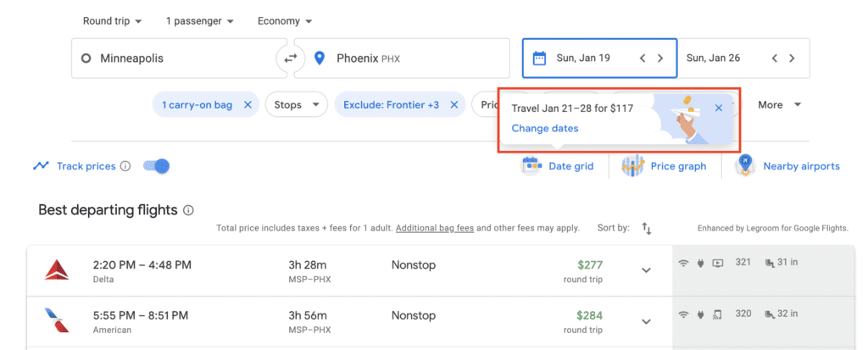The width and height of the screenshot is (868, 350).
Task: Click the Best departing flights info icon
Action: point(188,210)
